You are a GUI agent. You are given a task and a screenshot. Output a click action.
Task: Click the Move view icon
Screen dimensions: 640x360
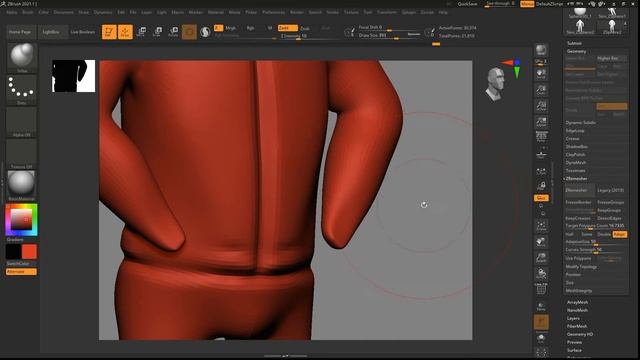click(x=541, y=242)
